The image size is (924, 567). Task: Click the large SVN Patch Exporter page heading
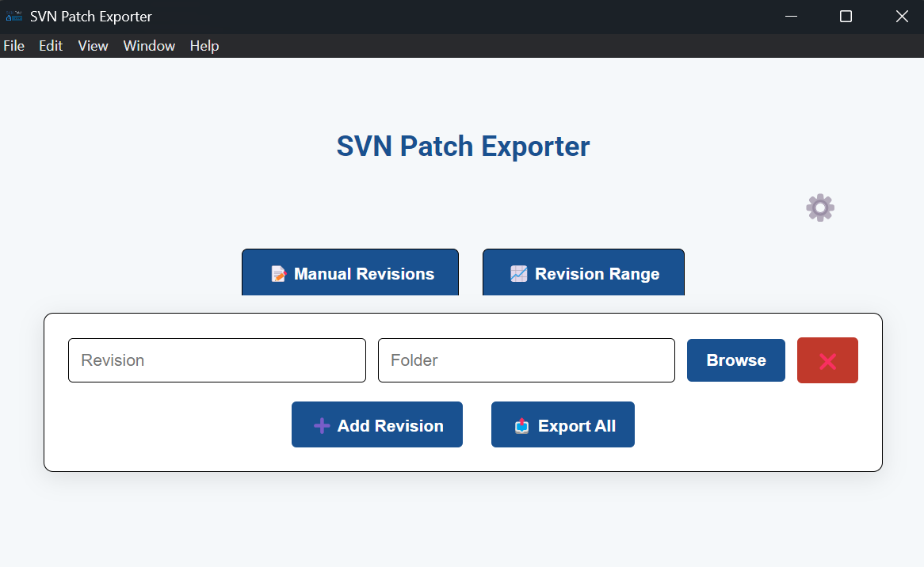[463, 147]
